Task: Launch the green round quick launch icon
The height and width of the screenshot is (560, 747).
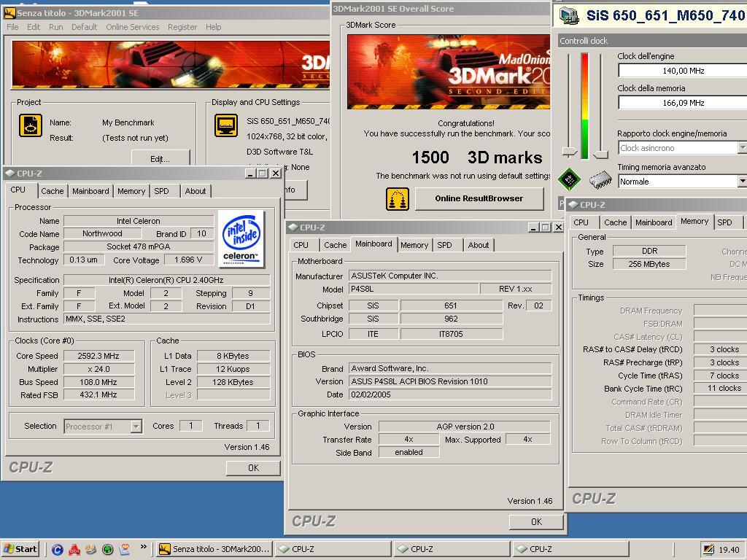Action: (x=108, y=550)
